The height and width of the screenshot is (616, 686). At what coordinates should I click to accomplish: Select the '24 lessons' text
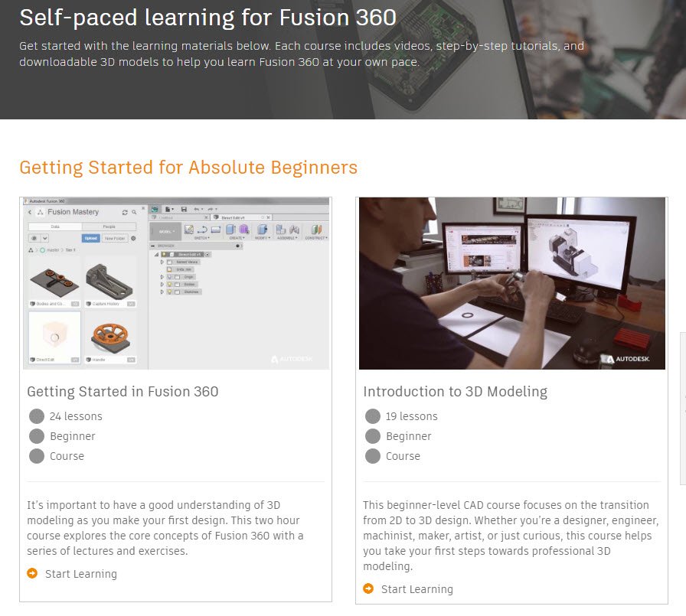[76, 416]
